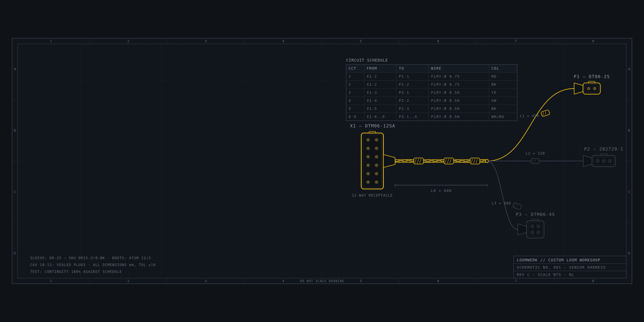Select the middle sleeve marker on the braided trunk
The height and width of the screenshot is (322, 644).
[449, 161]
